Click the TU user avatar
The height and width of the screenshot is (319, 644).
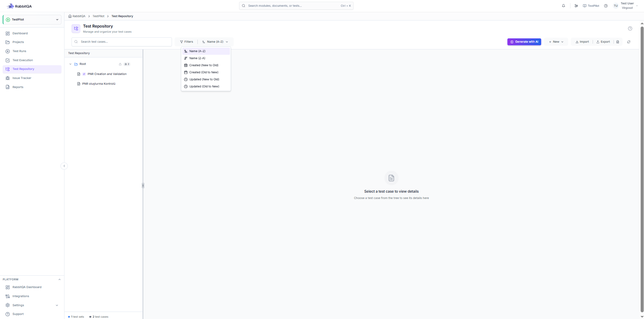point(615,6)
